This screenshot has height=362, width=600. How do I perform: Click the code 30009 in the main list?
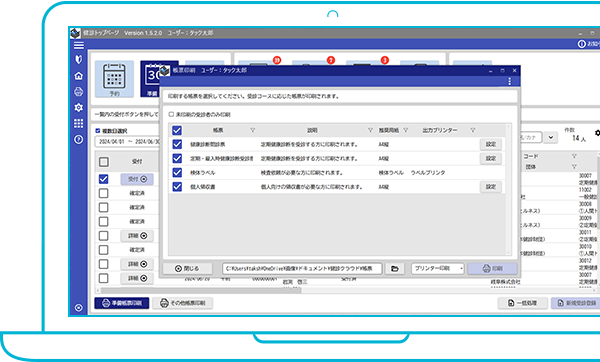click(585, 218)
